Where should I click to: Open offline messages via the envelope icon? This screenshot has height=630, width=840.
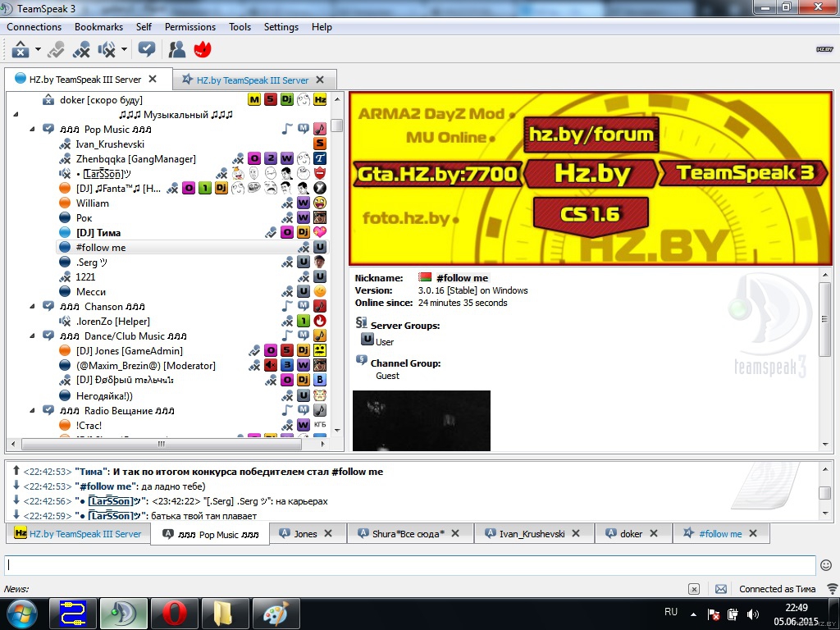click(x=721, y=589)
